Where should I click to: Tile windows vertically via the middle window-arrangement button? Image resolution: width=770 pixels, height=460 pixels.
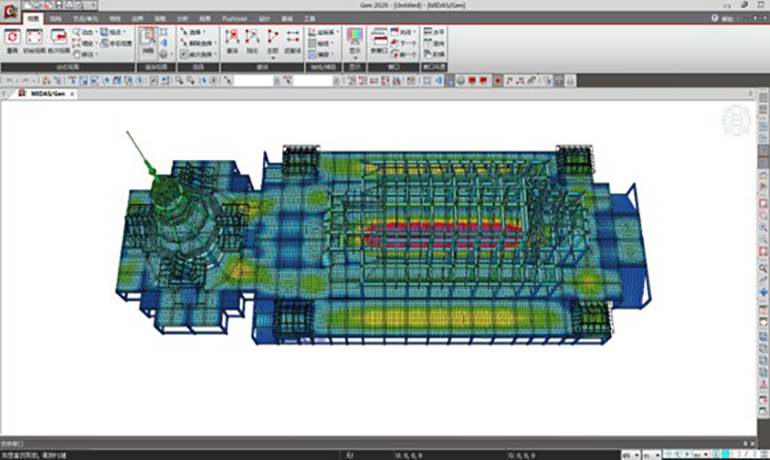pyautogui.click(x=434, y=43)
